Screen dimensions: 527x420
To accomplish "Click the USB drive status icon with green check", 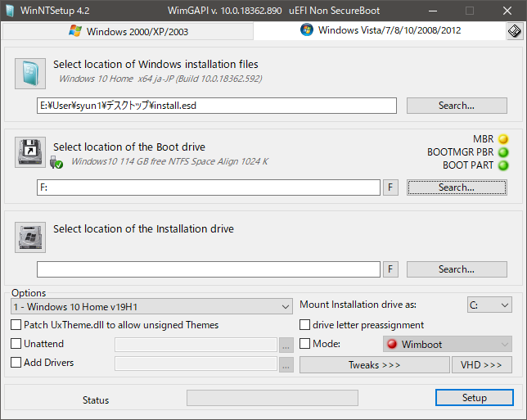I will [56, 162].
